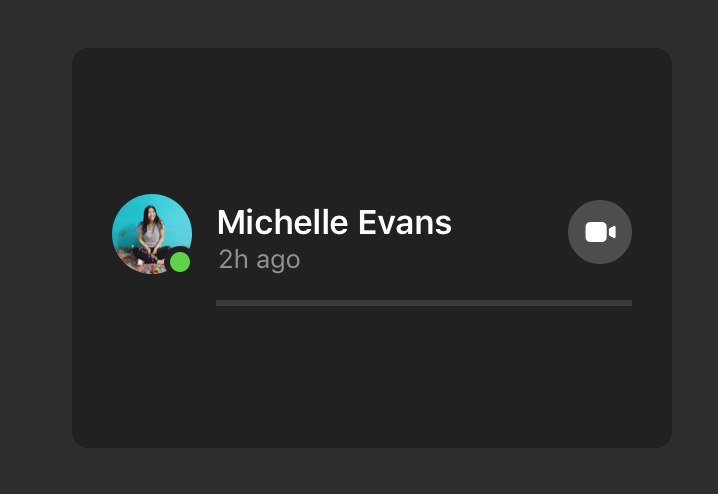
Task: Click the word "Michelle" in the name
Action: 283,223
